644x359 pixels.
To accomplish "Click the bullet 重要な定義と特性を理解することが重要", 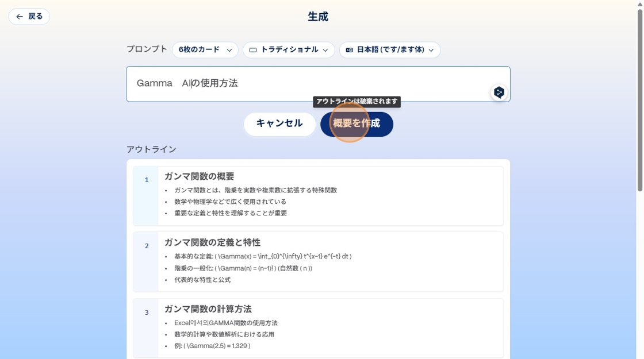I will (231, 213).
